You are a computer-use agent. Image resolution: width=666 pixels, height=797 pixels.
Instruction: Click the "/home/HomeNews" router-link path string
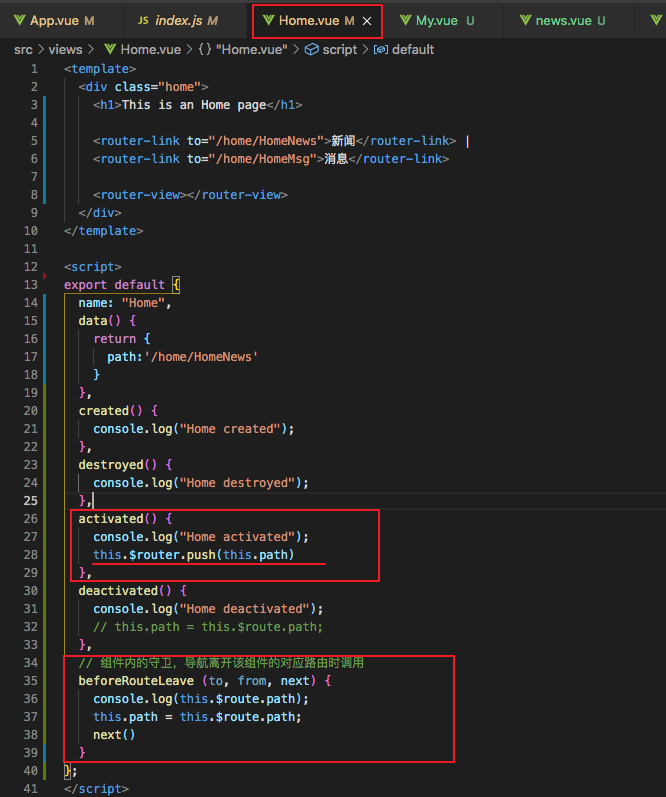(266, 141)
